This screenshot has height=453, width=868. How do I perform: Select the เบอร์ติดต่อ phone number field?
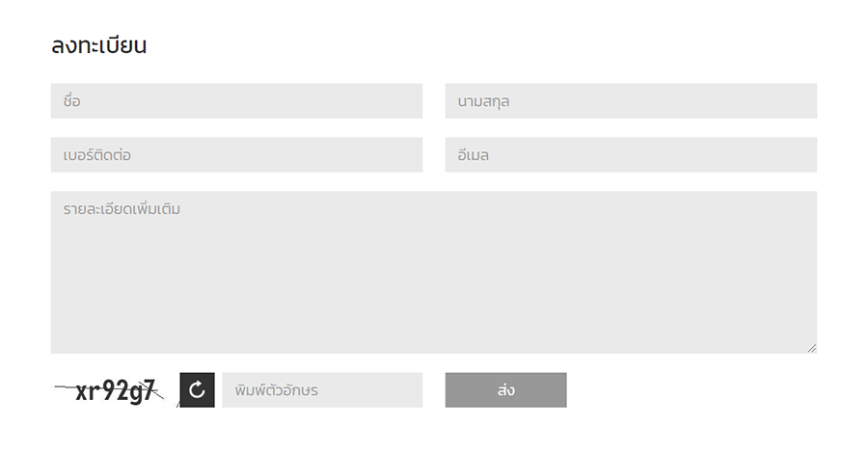pyautogui.click(x=236, y=155)
